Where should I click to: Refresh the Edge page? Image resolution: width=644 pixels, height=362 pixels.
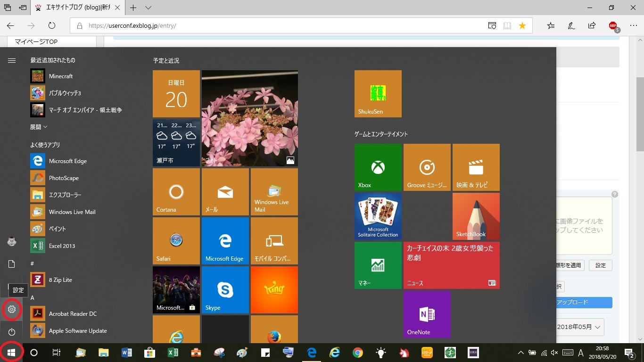[52, 26]
